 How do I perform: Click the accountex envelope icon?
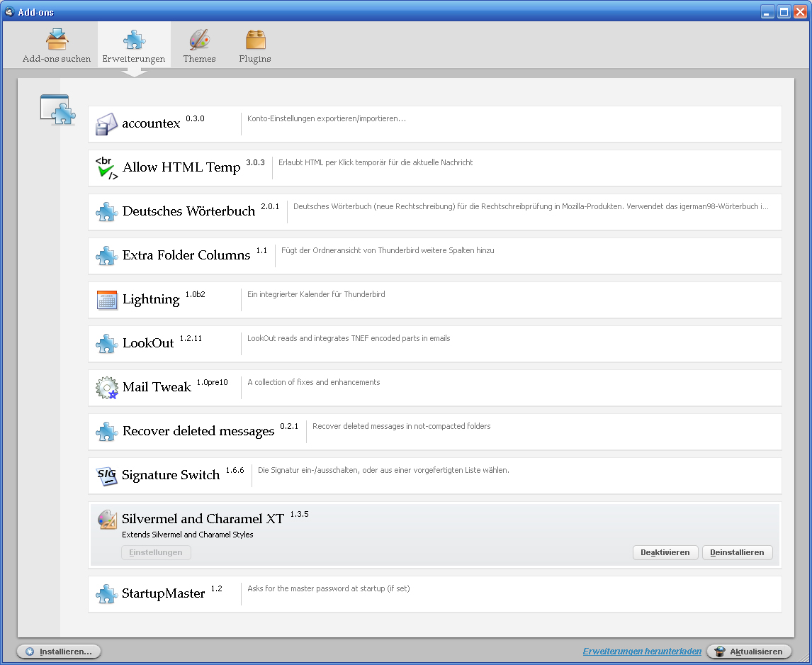tap(106, 124)
